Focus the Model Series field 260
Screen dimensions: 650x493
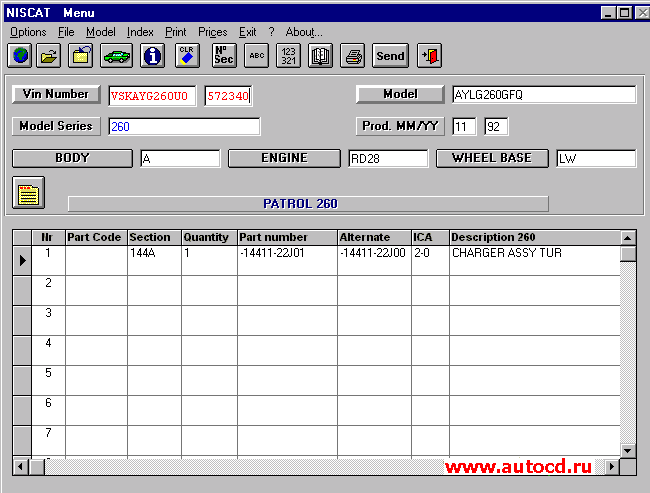pyautogui.click(x=184, y=126)
